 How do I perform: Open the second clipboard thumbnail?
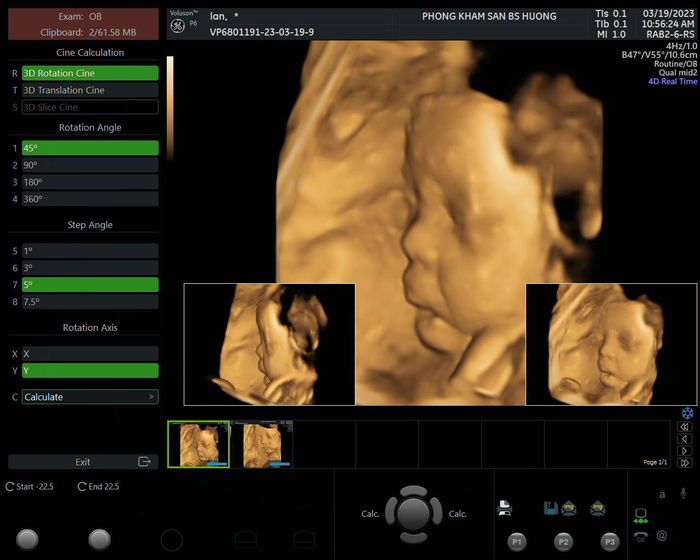pos(262,443)
